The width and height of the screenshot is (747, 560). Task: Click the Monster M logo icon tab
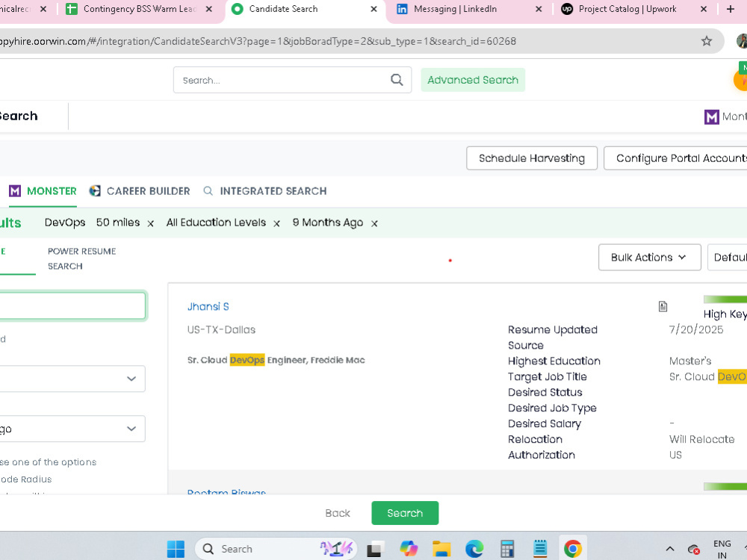click(x=15, y=191)
